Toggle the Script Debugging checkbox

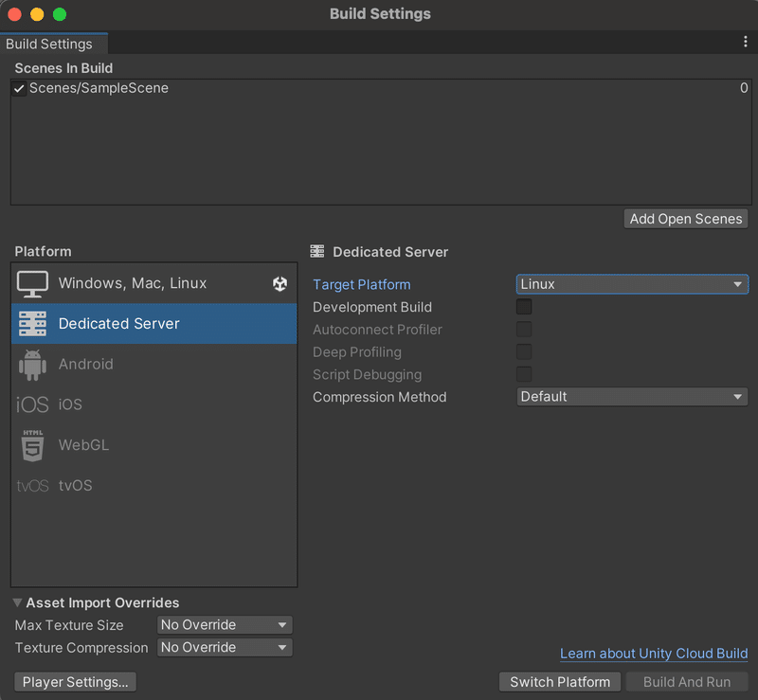524,374
